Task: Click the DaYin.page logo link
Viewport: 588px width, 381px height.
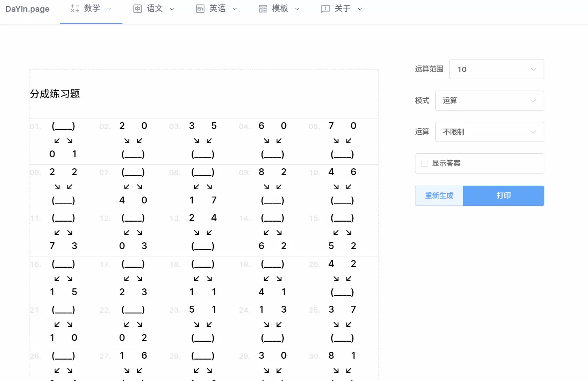Action: [x=27, y=8]
